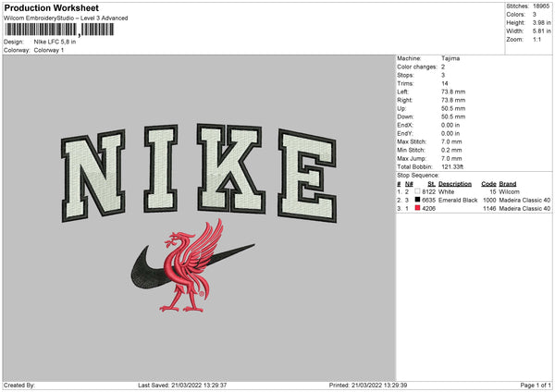Click the Machine value Tajima
This screenshot has height=392, width=555.
(450, 58)
